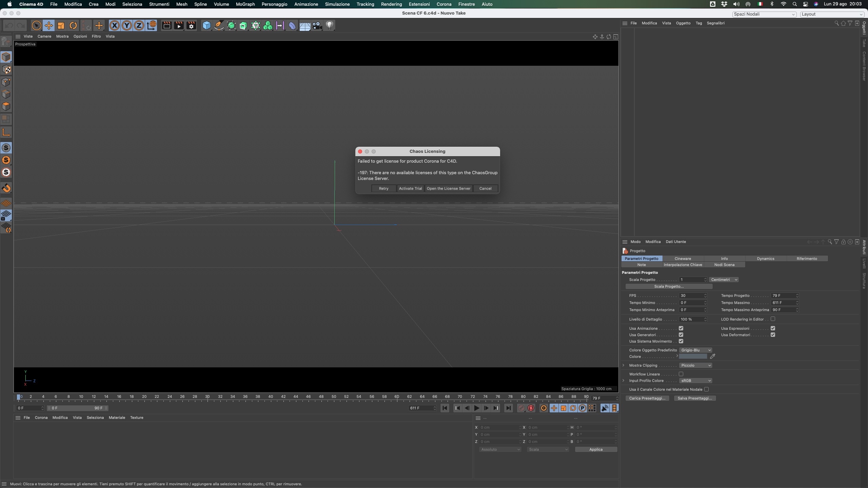
Task: Select the Move tool in toolbar
Action: click(x=48, y=25)
